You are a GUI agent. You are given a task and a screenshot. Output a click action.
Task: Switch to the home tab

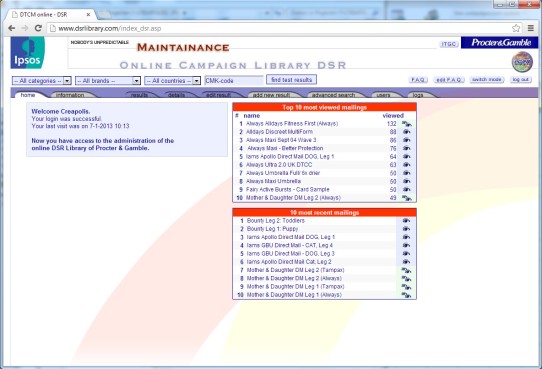28,95
